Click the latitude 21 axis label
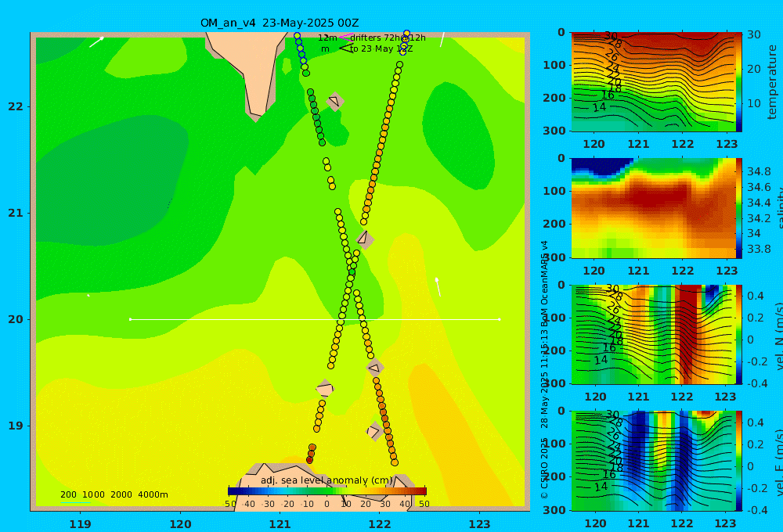Screen dimensions: 783x532 click(x=16, y=213)
